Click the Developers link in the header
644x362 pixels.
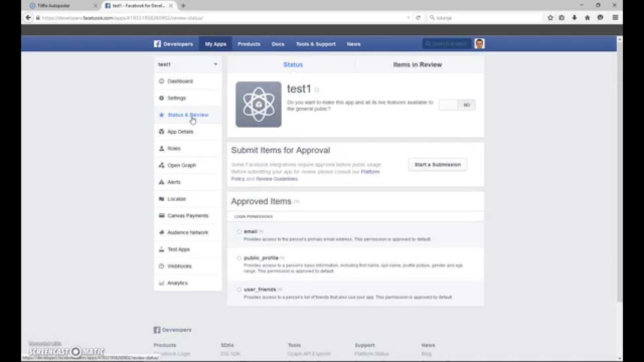coord(178,44)
